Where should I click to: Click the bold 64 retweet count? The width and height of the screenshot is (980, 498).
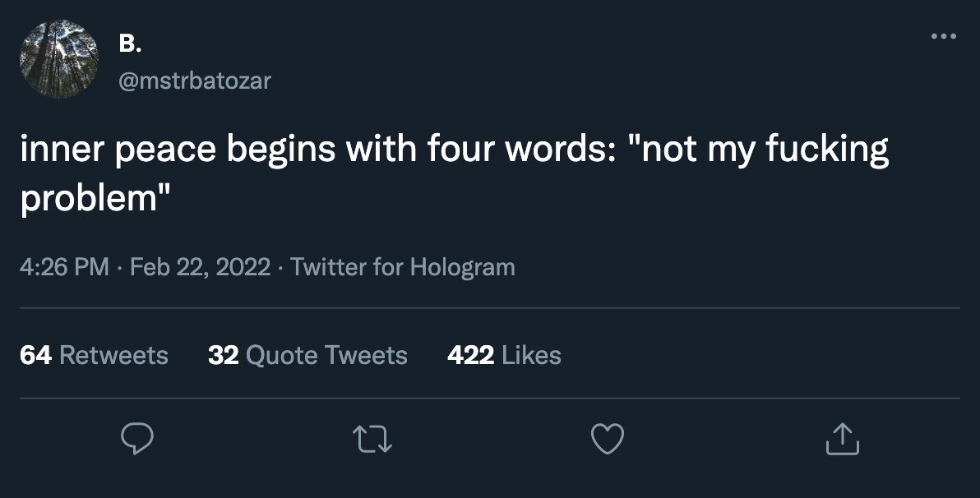click(35, 355)
